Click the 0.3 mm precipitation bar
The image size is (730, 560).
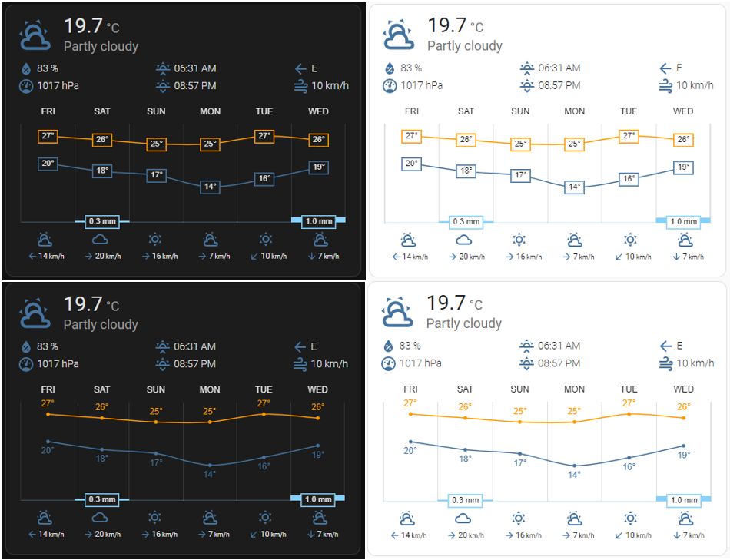pyautogui.click(x=102, y=222)
